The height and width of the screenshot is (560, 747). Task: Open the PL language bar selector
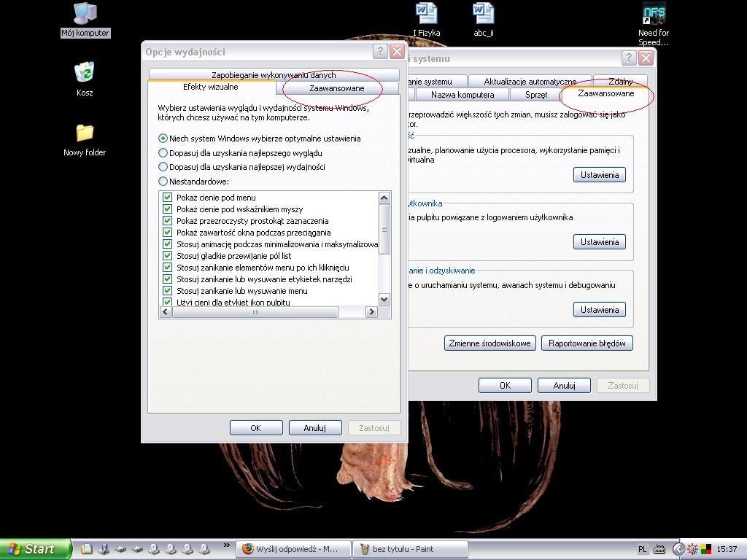coord(643,549)
